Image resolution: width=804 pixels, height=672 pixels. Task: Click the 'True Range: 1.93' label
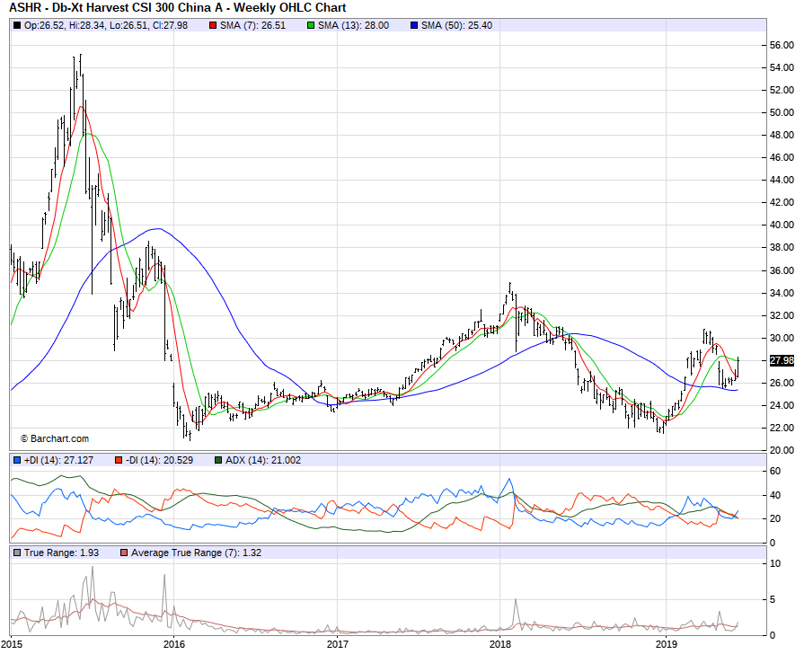[x=61, y=553]
